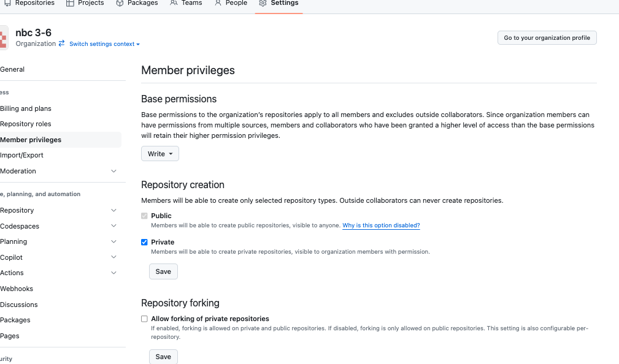Enable Allow forking of private repositories
The width and height of the screenshot is (619, 364).
pyautogui.click(x=145, y=319)
